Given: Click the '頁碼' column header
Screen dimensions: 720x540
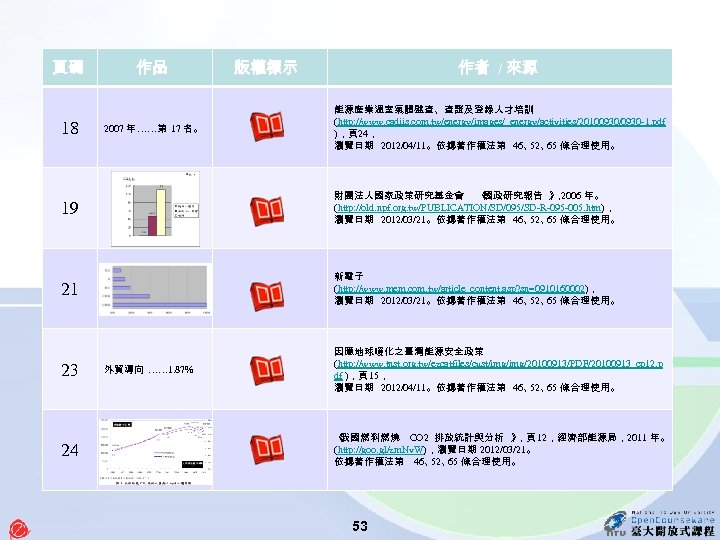Looking at the screenshot, I should (x=70, y=67).
